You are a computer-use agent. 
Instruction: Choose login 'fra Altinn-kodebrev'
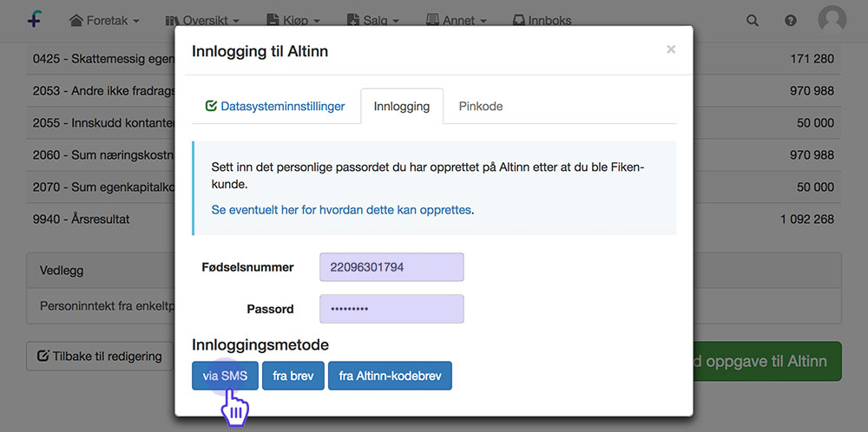390,376
